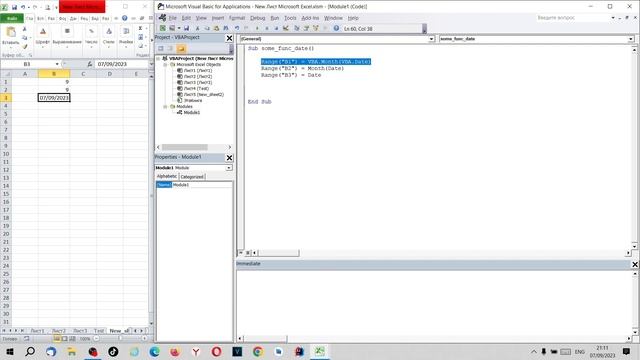This screenshot has height=360, width=640.
Task: Click the Excel Number (Число) group button
Action: [x=91, y=36]
